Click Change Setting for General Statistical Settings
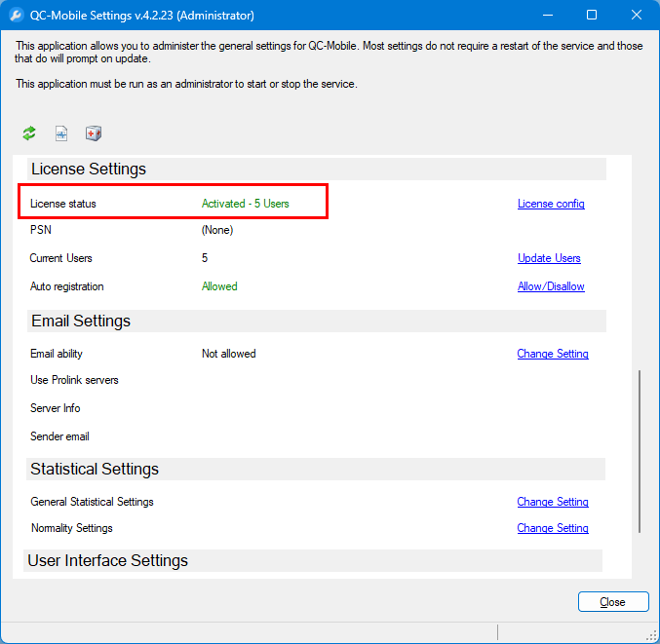Viewport: 660px width, 644px height. click(x=552, y=502)
